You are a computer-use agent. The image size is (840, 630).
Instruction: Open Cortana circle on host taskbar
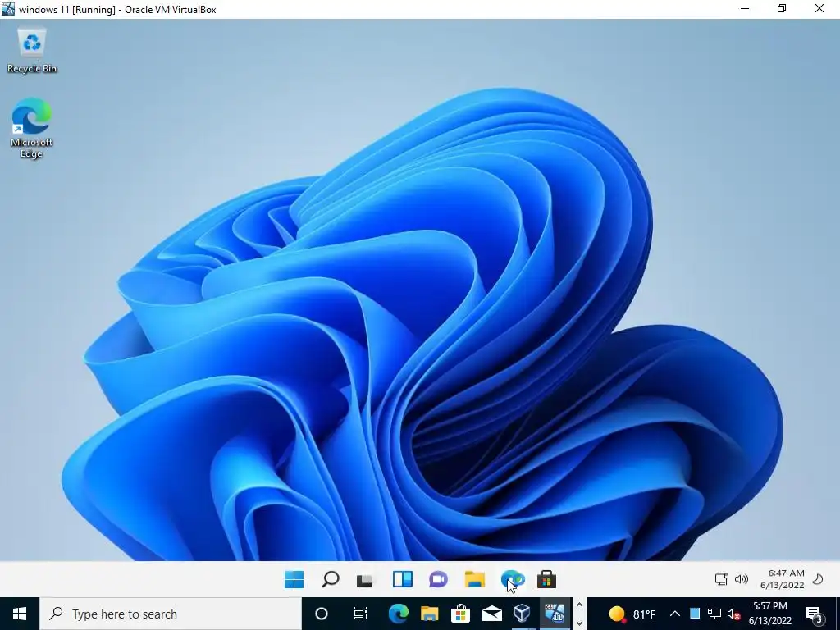[322, 614]
